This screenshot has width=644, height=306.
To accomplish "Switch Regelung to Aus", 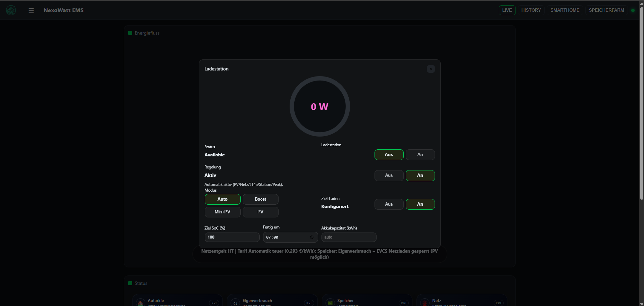I will (x=389, y=175).
